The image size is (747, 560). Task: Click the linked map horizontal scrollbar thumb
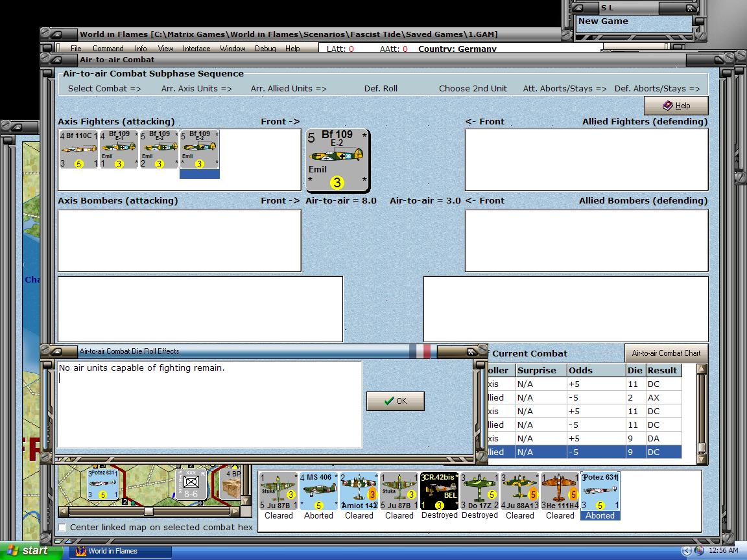tap(148, 511)
